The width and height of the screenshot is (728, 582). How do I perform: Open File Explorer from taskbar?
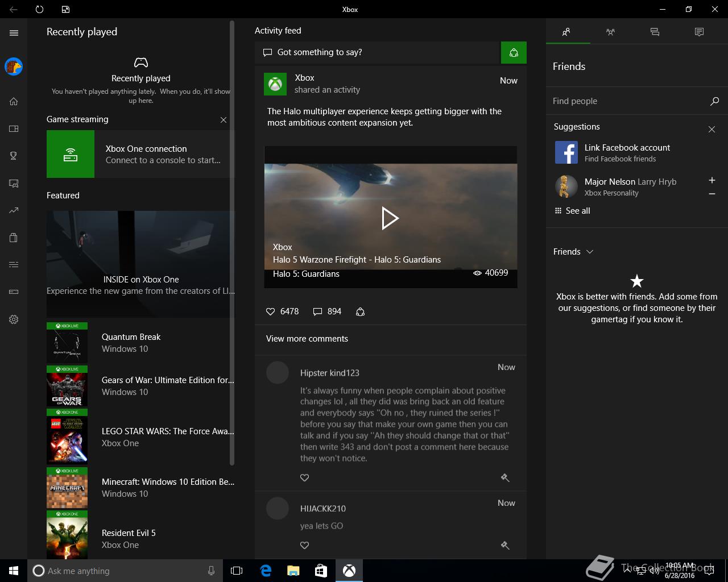tap(293, 571)
